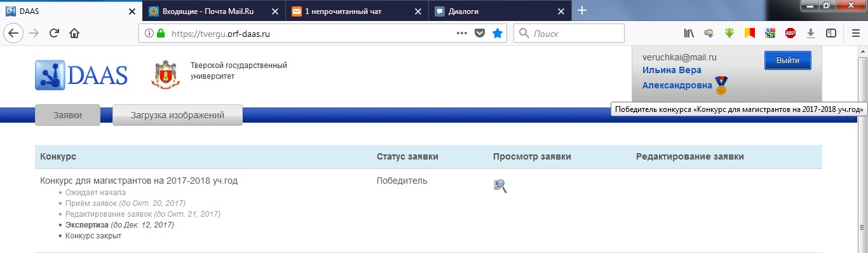The height and width of the screenshot is (253, 868).
Task: Show the Downloads panel arrow icon
Action: point(811,34)
